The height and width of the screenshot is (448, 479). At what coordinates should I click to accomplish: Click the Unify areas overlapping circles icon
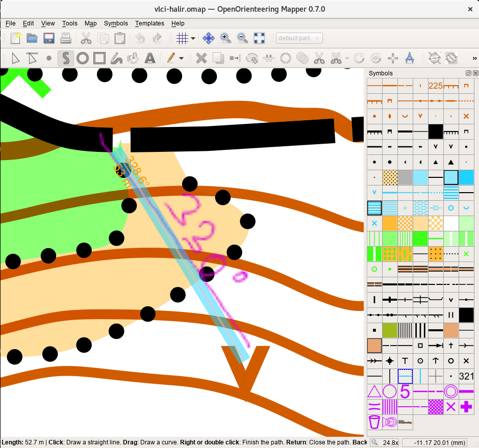click(302, 58)
